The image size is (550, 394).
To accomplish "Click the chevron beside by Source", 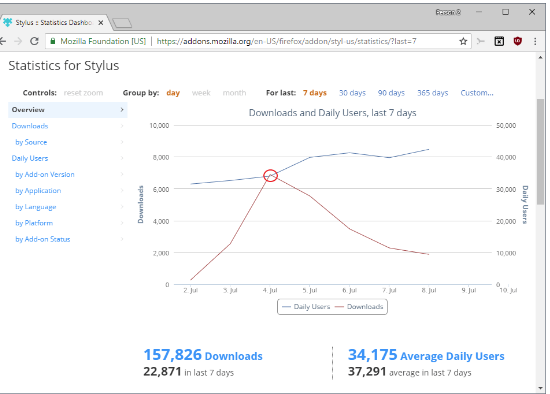I will (x=122, y=142).
